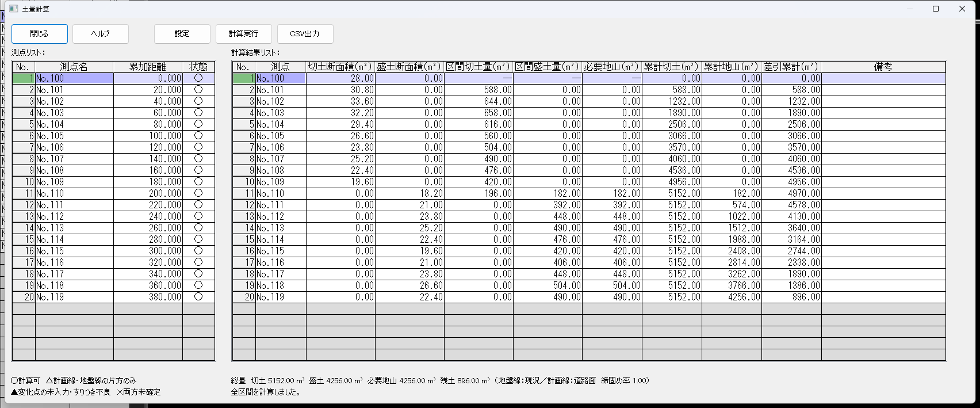Select the 備考 column header

pyautogui.click(x=883, y=67)
